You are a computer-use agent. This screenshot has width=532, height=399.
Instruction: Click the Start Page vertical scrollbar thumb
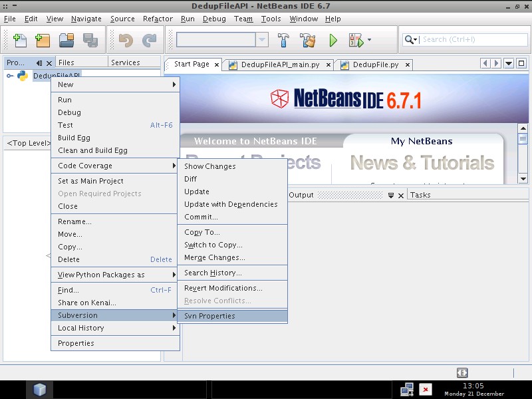click(x=523, y=138)
